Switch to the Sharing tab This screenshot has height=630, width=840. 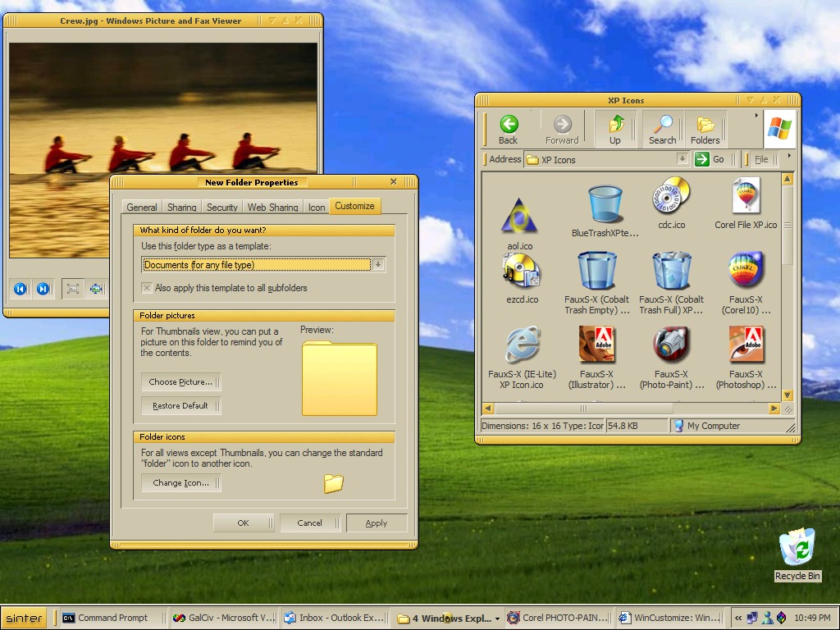181,208
